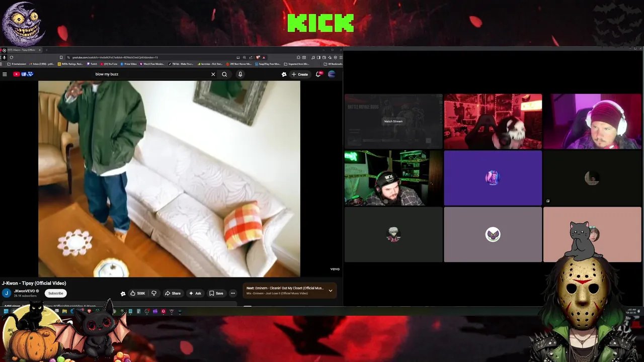
Task: Click the sparkle icon left of like button
Action: 123,293
